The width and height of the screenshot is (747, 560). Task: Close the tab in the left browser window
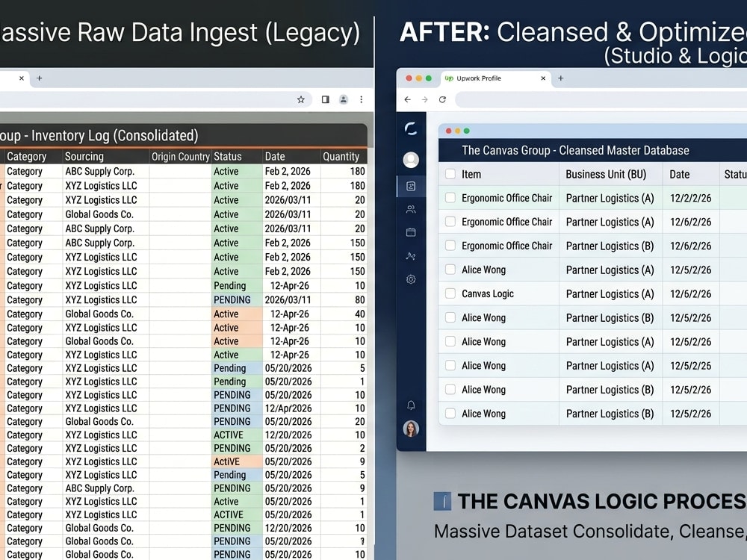[22, 78]
